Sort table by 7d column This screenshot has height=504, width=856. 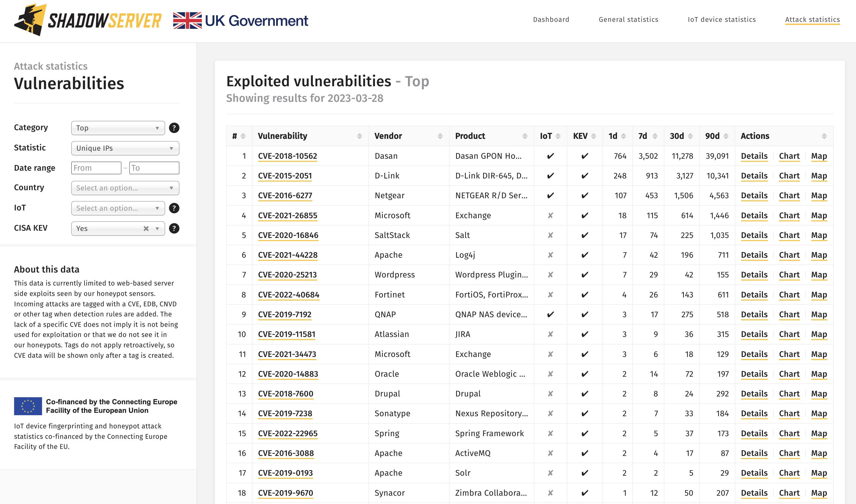click(655, 136)
